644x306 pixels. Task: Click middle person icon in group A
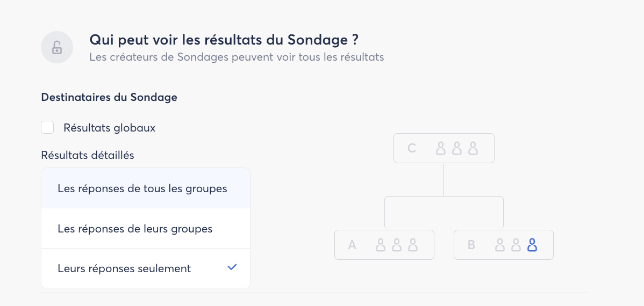(397, 245)
